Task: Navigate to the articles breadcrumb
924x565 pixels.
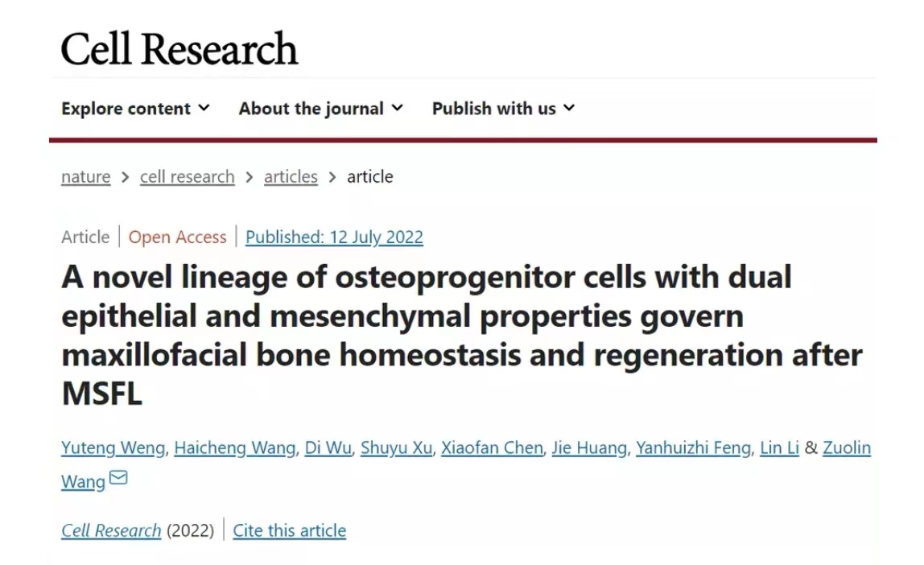Action: pos(291,177)
